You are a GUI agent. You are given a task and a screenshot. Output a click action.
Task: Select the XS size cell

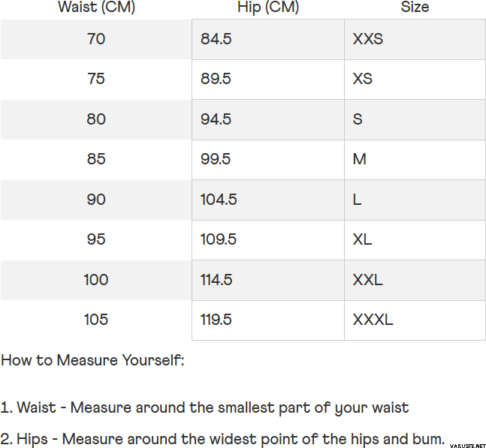click(x=363, y=79)
